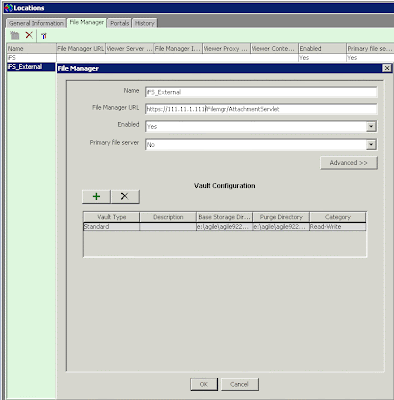Add a vault with the green plus button
This screenshot has height=400, width=394.
96,196
